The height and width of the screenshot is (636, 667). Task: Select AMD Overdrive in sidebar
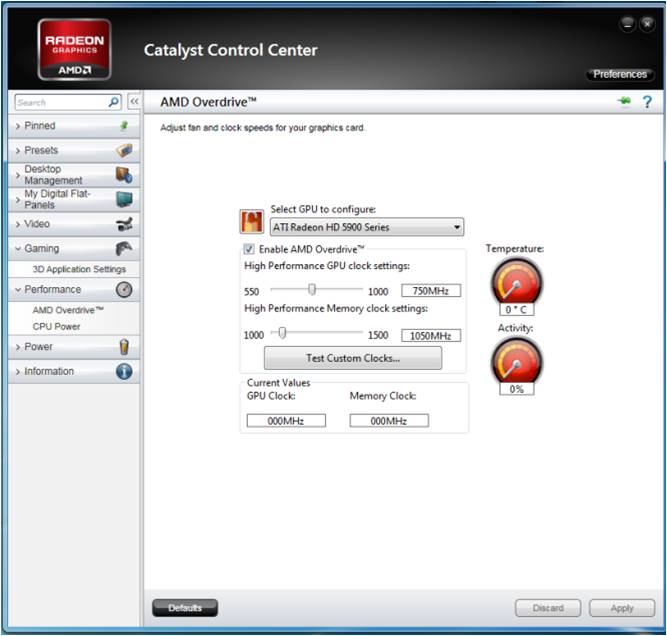coord(68,310)
